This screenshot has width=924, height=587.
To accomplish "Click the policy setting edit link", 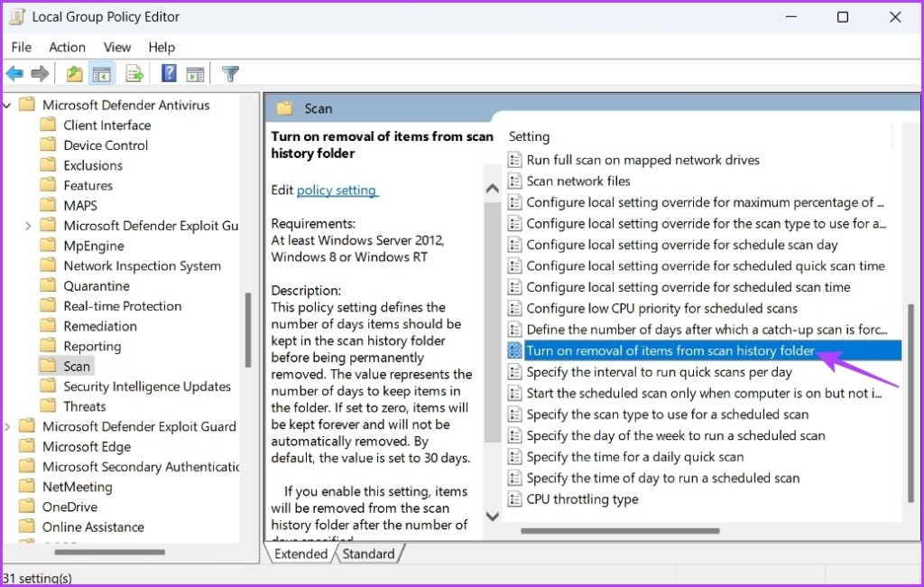I will coord(337,190).
